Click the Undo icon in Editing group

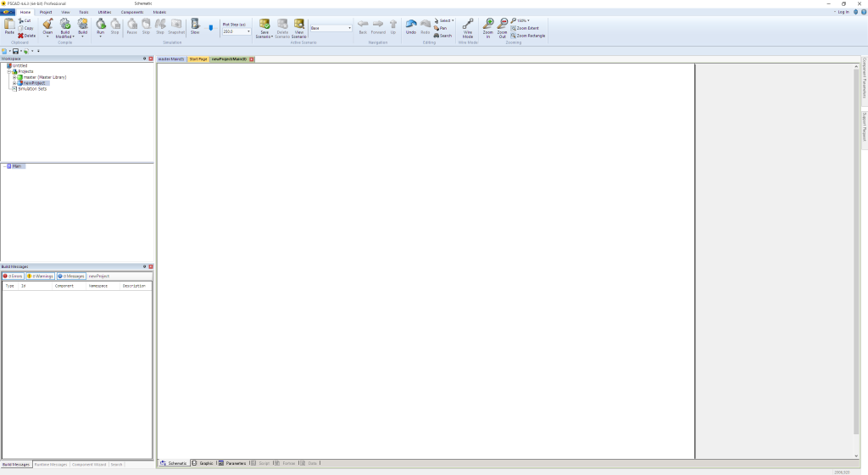coord(410,25)
